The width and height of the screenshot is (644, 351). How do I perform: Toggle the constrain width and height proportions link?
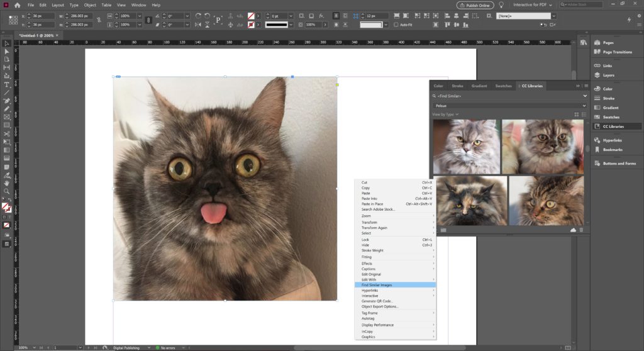point(99,20)
